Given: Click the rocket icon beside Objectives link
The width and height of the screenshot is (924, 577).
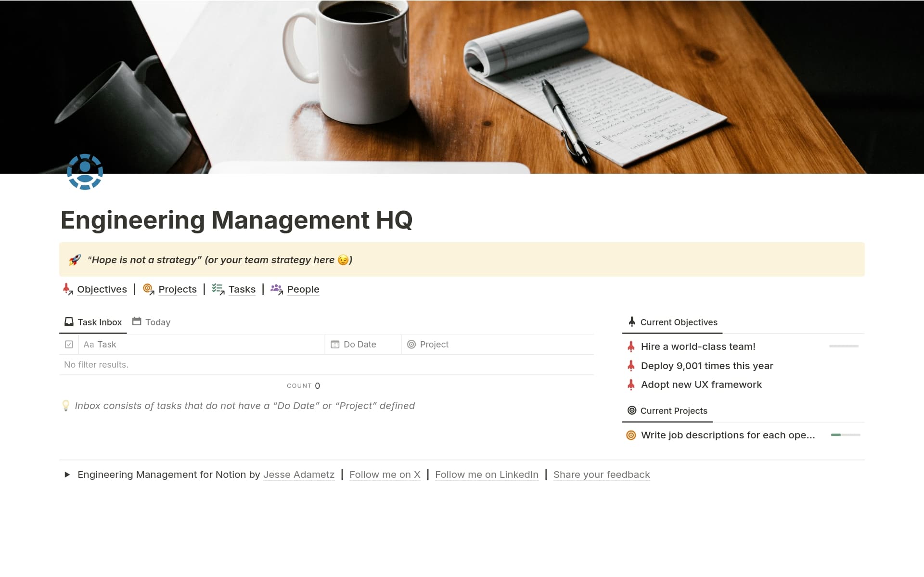Looking at the screenshot, I should tap(67, 289).
